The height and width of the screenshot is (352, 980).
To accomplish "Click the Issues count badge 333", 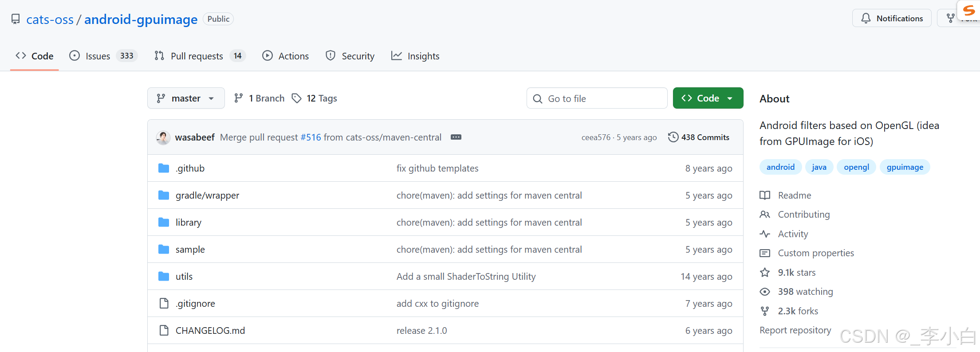I will (x=127, y=56).
